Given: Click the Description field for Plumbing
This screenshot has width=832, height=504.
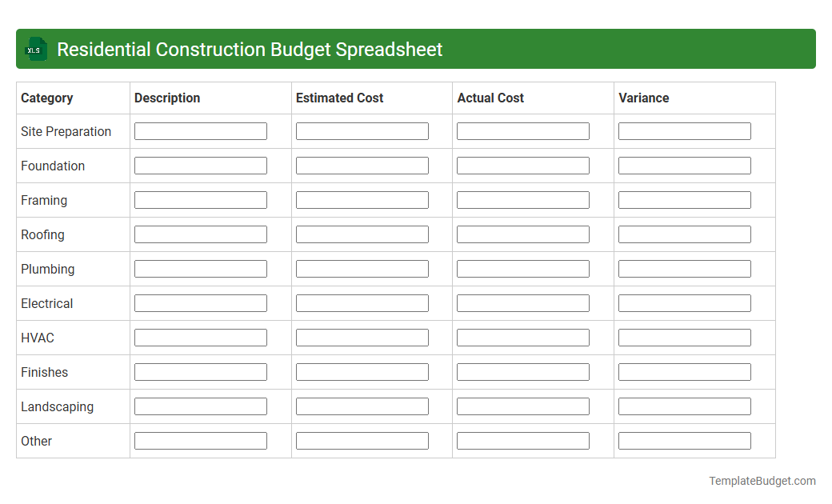Looking at the screenshot, I should coord(200,268).
